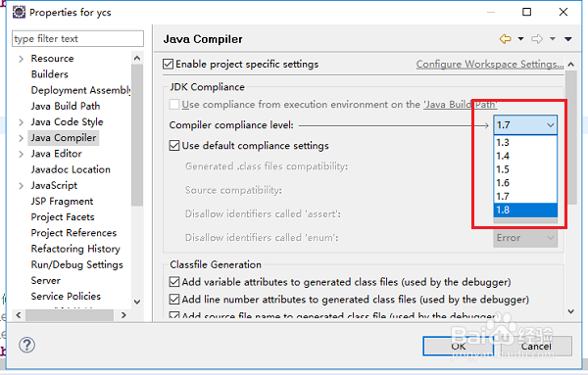588x375 pixels.
Task: Choose 1.6 in the compliance level list
Action: coord(525,183)
